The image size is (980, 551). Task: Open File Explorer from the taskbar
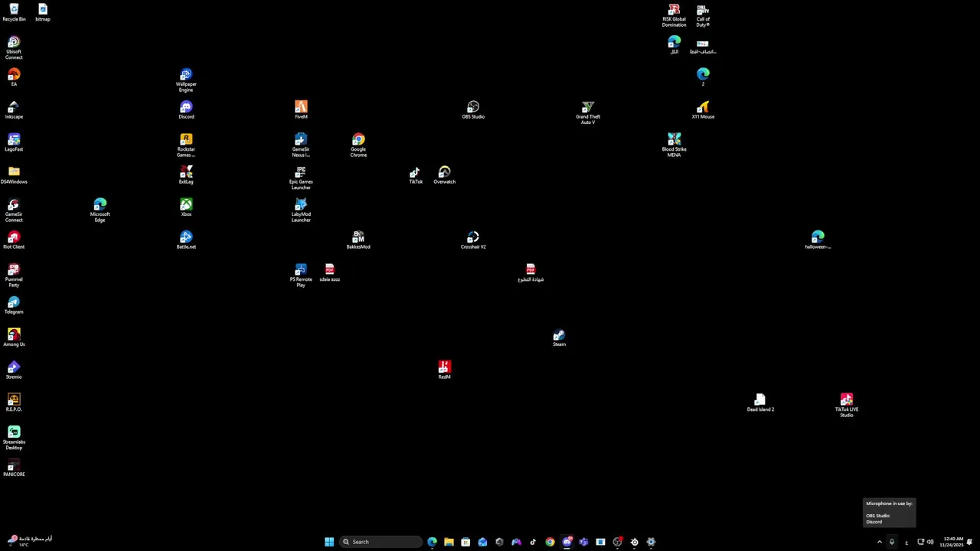click(449, 542)
